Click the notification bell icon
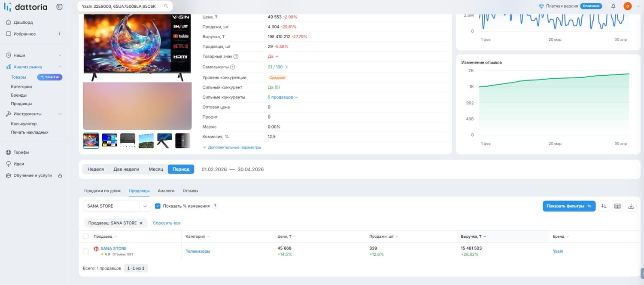Screen dimensions: 644x285 [613, 6]
